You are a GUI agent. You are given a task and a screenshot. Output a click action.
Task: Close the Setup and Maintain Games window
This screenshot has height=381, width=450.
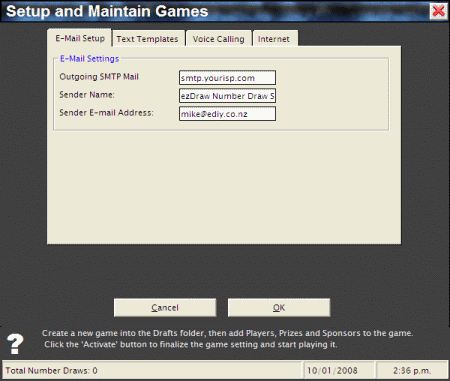pyautogui.click(x=438, y=11)
